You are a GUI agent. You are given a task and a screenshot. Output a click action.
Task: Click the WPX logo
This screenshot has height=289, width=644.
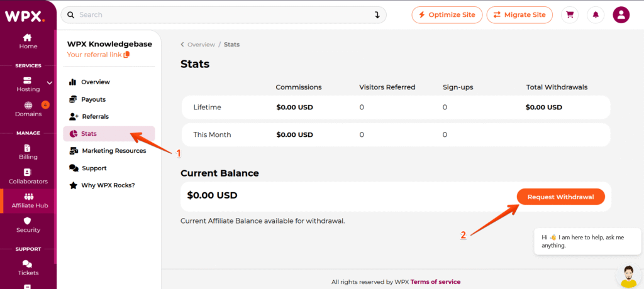pyautogui.click(x=25, y=16)
